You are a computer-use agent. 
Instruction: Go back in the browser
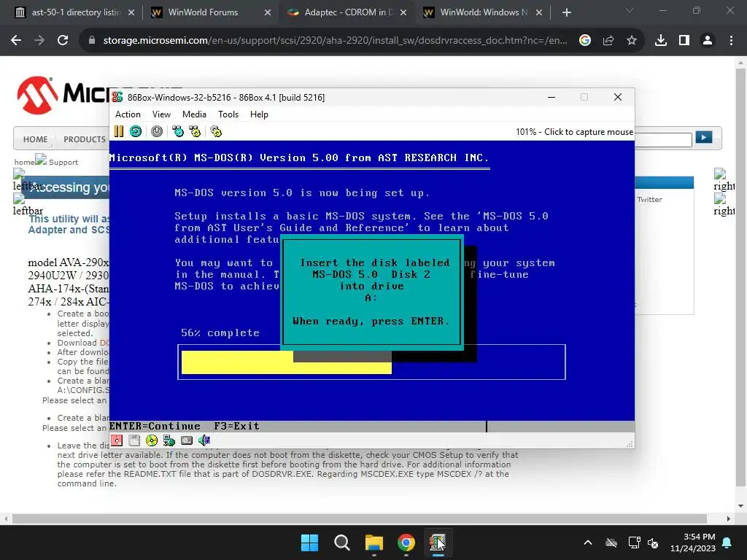coord(16,41)
